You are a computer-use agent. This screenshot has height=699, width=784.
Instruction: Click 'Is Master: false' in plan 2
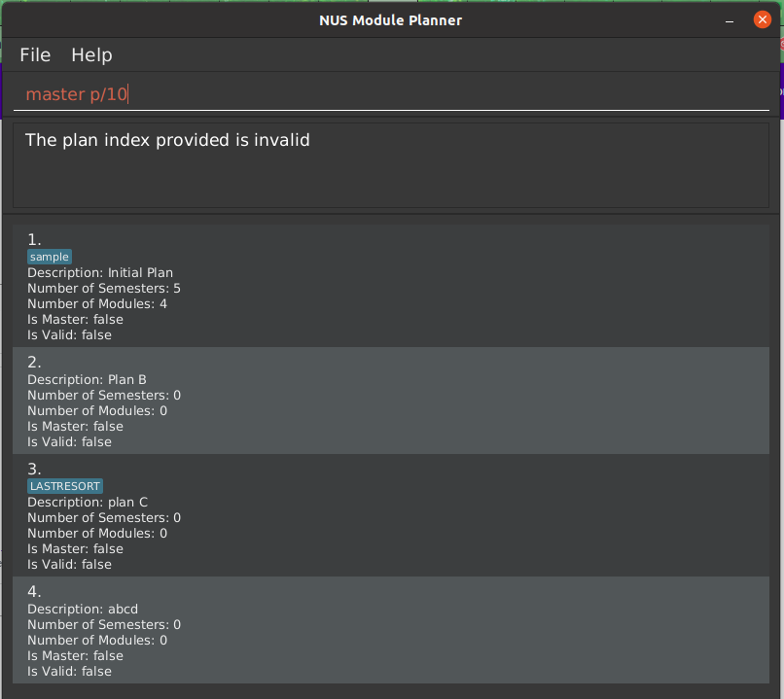tap(75, 426)
